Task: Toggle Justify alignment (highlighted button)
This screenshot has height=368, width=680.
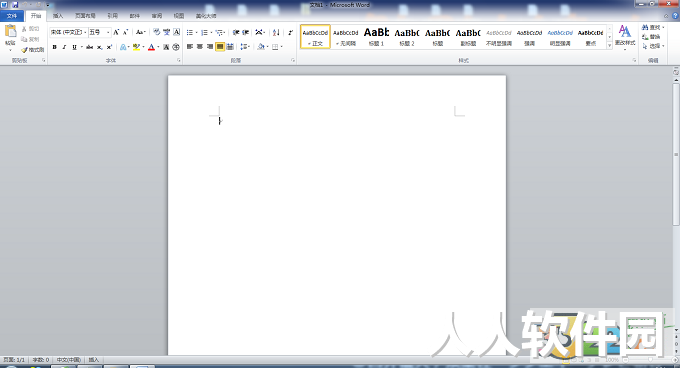Action: [x=220, y=46]
